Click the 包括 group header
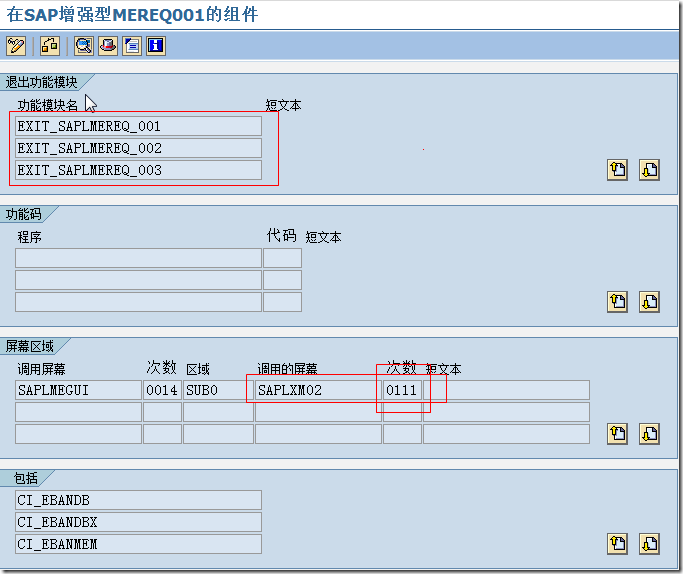This screenshot has height=574, width=683. [26, 478]
